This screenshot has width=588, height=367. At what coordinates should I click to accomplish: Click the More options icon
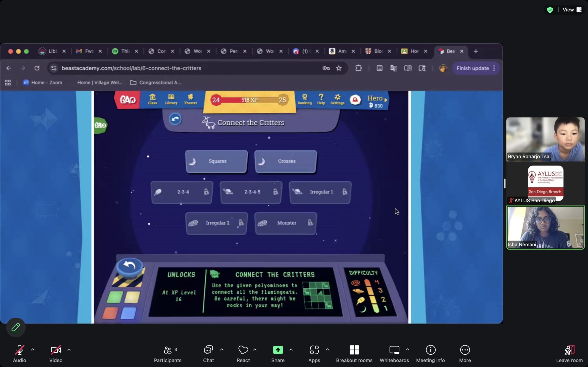(x=465, y=350)
